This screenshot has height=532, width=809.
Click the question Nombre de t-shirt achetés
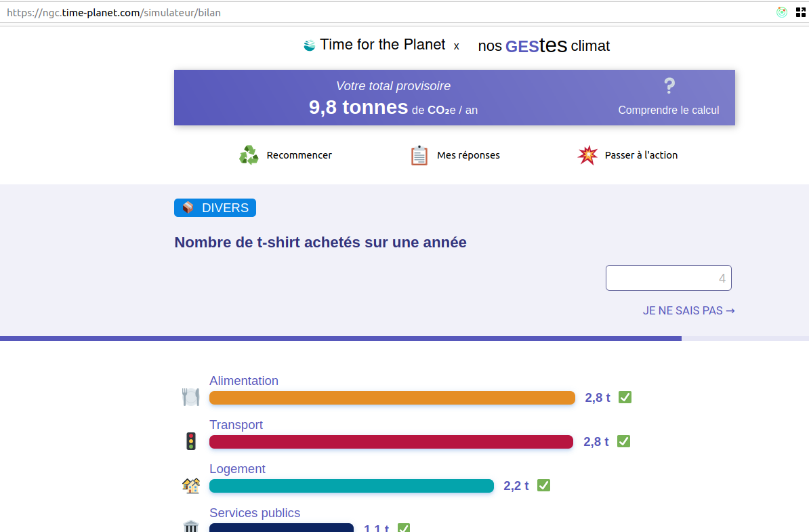click(320, 243)
